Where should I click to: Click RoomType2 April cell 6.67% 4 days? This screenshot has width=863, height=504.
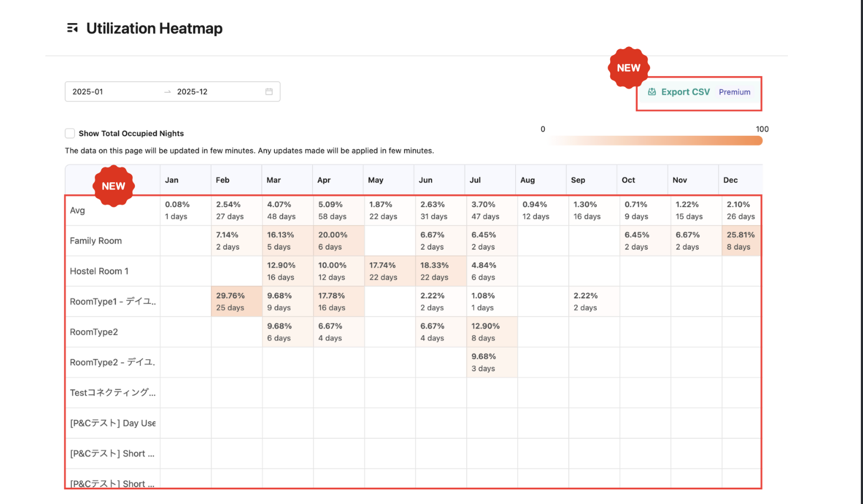(339, 332)
